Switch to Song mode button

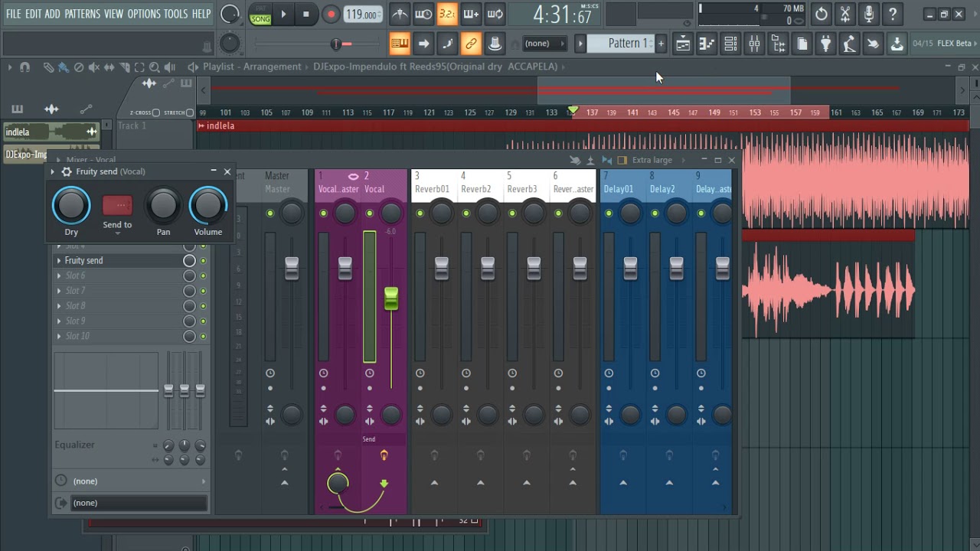coord(260,19)
